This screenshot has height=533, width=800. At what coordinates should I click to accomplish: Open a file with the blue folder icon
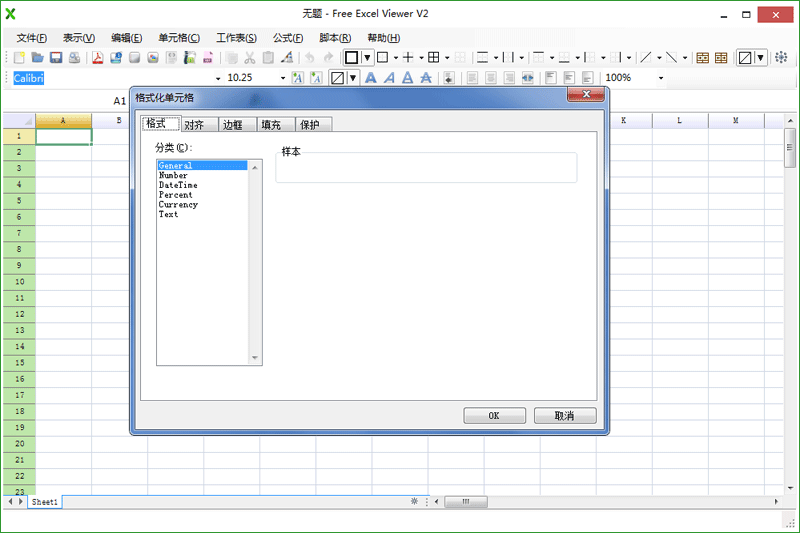click(38, 58)
